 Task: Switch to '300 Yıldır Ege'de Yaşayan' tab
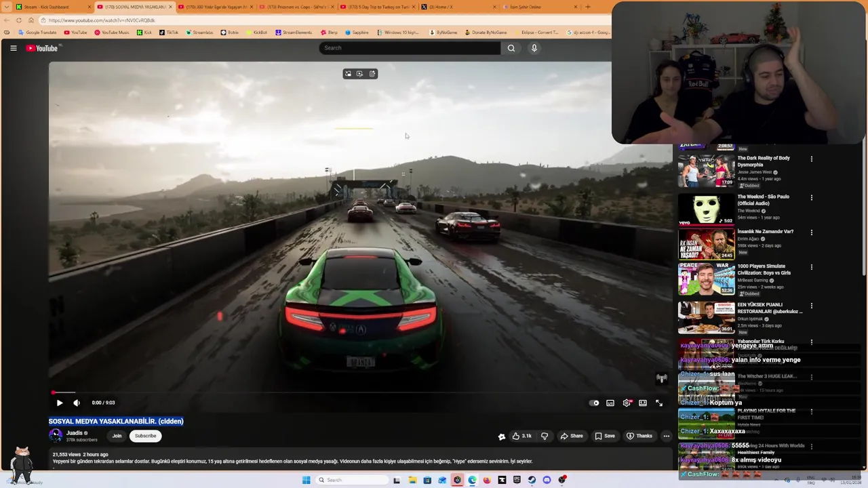point(216,7)
